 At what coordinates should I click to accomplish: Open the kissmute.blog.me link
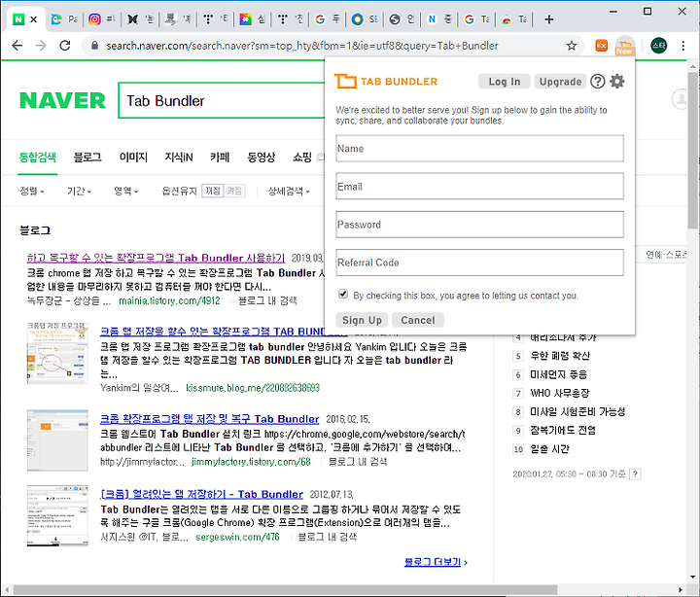click(253, 388)
